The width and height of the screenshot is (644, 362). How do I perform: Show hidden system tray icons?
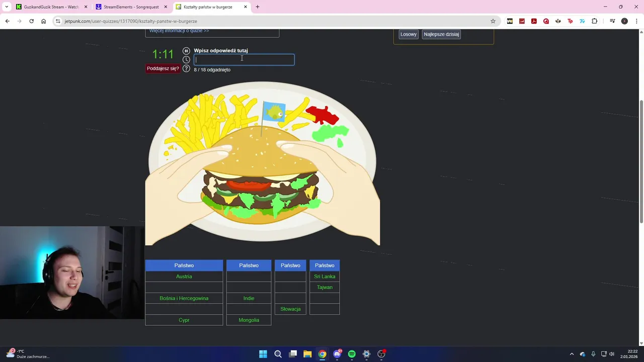pyautogui.click(x=572, y=354)
